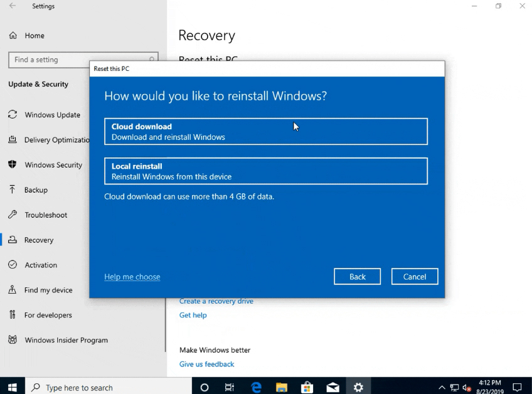The height and width of the screenshot is (394, 532).
Task: Click the taskbar Type here to search box
Action: pyautogui.click(x=109, y=387)
